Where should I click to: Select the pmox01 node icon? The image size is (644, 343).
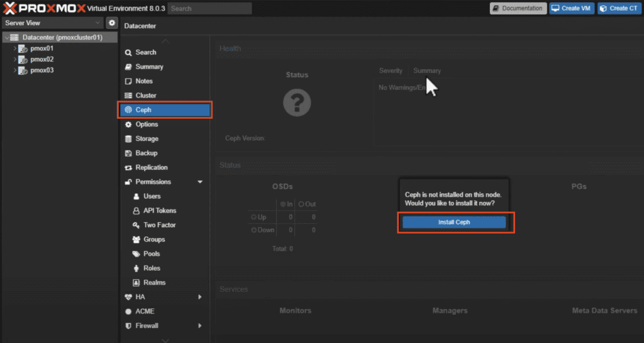[23, 48]
